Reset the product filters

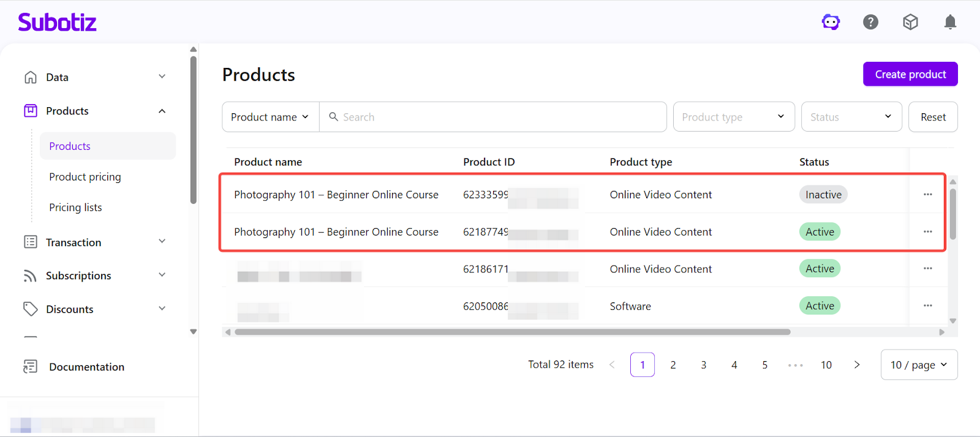pyautogui.click(x=933, y=117)
